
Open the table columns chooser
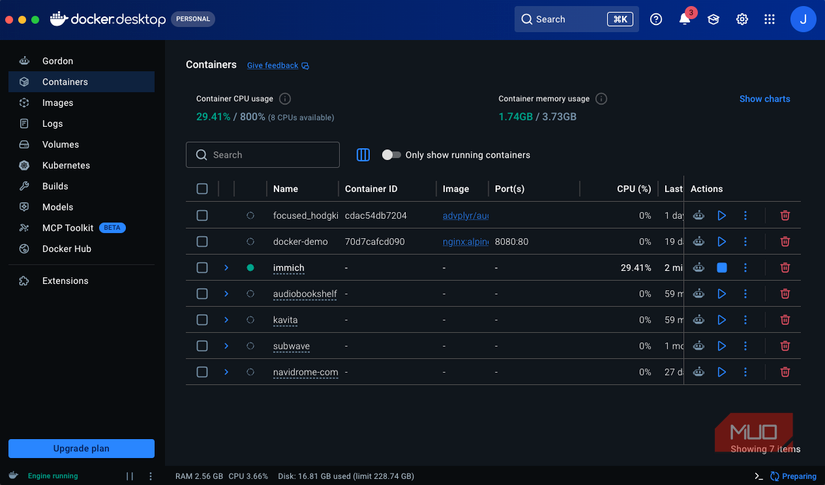pos(363,155)
